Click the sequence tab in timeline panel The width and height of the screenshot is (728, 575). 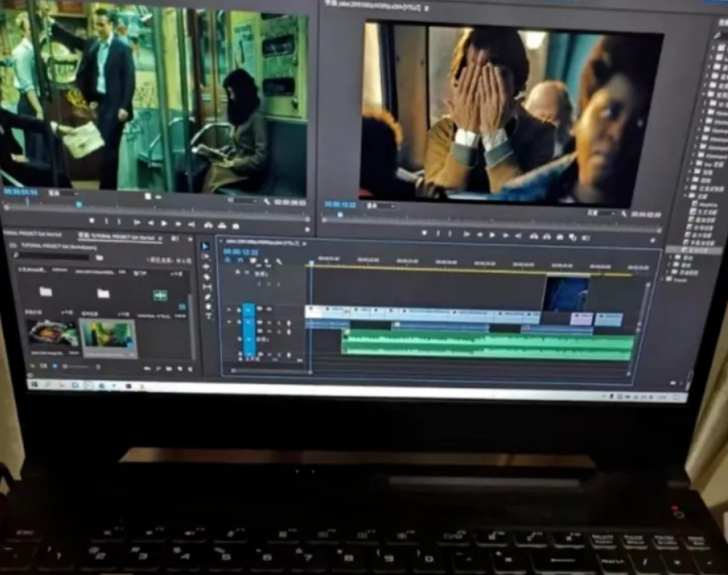(x=262, y=243)
